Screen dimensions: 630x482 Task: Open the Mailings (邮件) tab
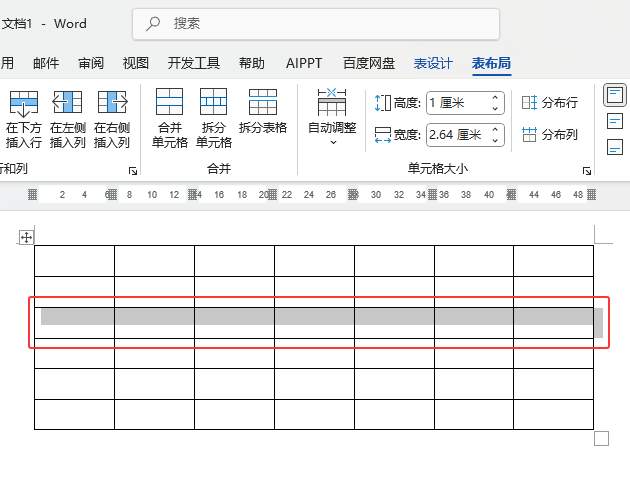click(46, 63)
